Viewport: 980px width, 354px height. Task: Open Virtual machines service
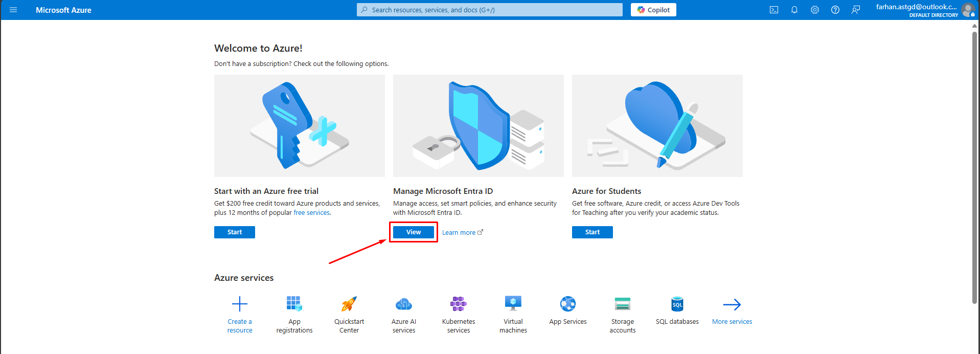tap(513, 304)
